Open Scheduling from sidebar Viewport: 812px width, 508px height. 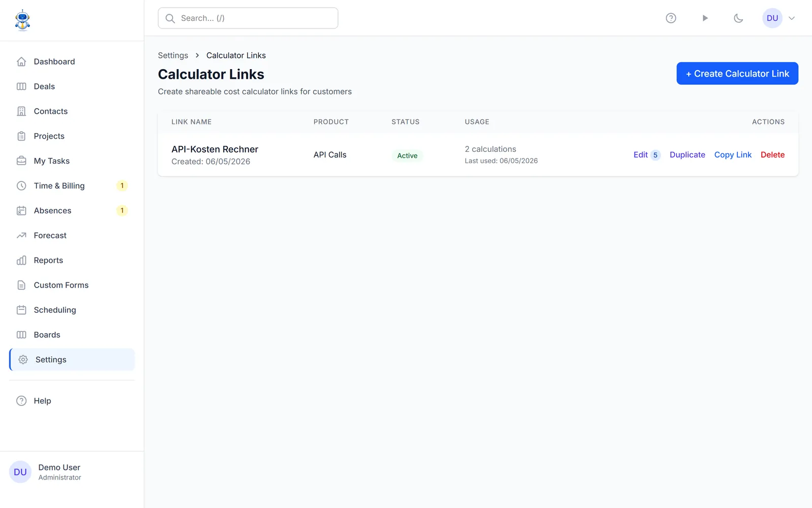click(72, 310)
